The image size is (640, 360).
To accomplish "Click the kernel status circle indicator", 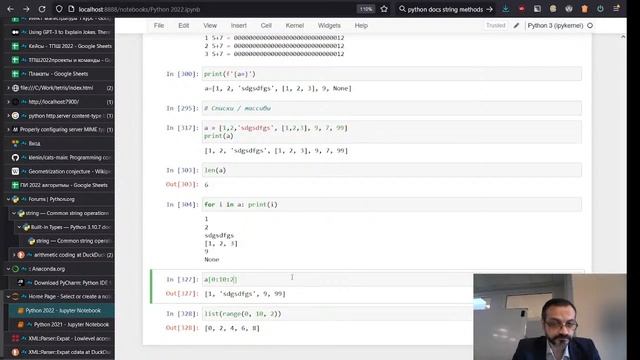I will [590, 25].
